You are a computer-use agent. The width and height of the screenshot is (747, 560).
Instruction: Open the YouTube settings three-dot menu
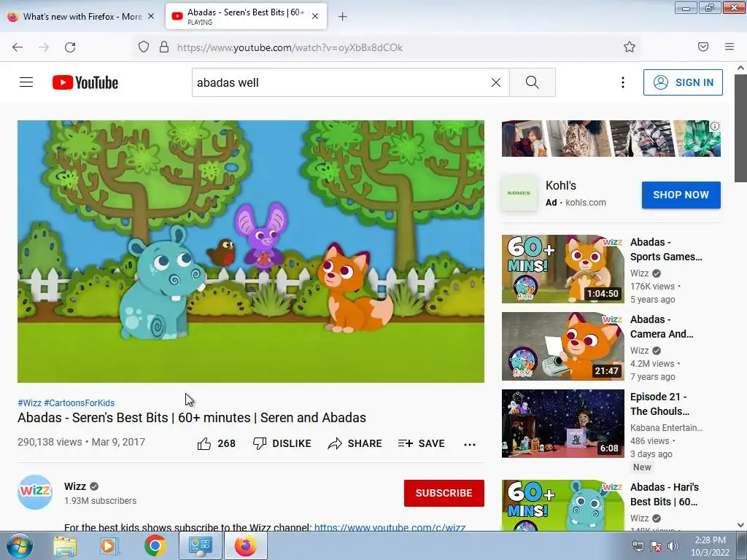623,82
